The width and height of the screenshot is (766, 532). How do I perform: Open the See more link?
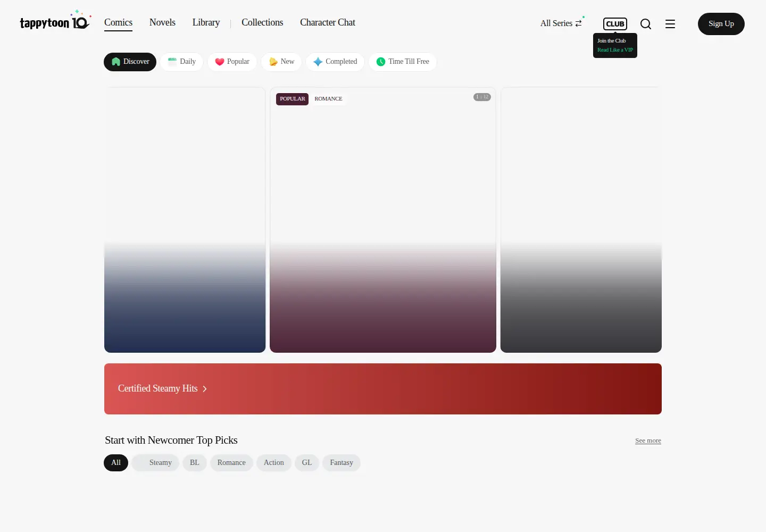[648, 440]
